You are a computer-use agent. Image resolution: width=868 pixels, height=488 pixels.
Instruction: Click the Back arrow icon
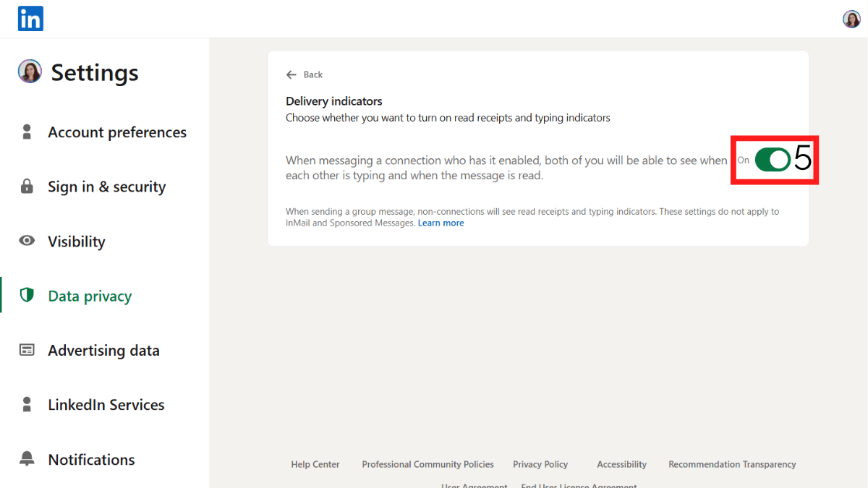tap(292, 74)
